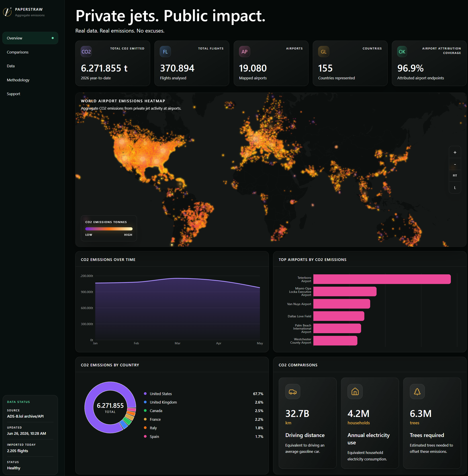
Task: Click the "19.080" mapped airports value
Action: pos(253,68)
